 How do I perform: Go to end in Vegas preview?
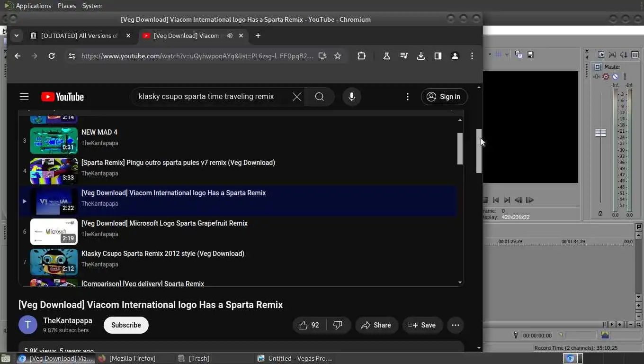[507, 200]
